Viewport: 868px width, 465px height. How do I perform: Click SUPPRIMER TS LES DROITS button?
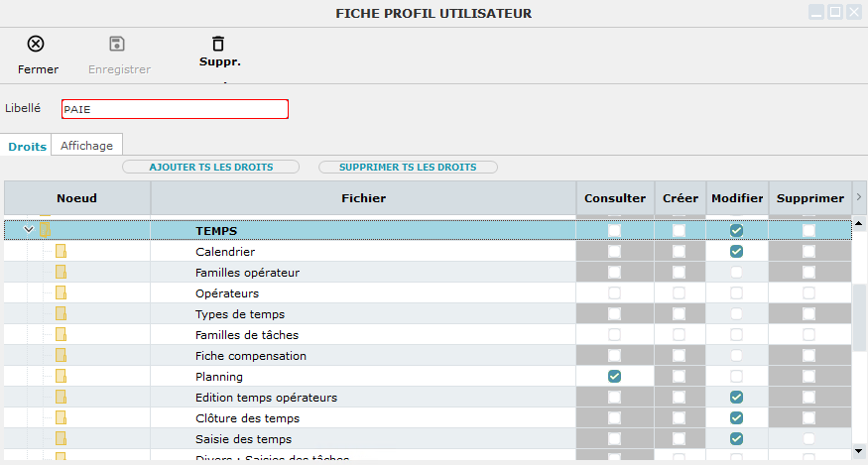pos(407,167)
